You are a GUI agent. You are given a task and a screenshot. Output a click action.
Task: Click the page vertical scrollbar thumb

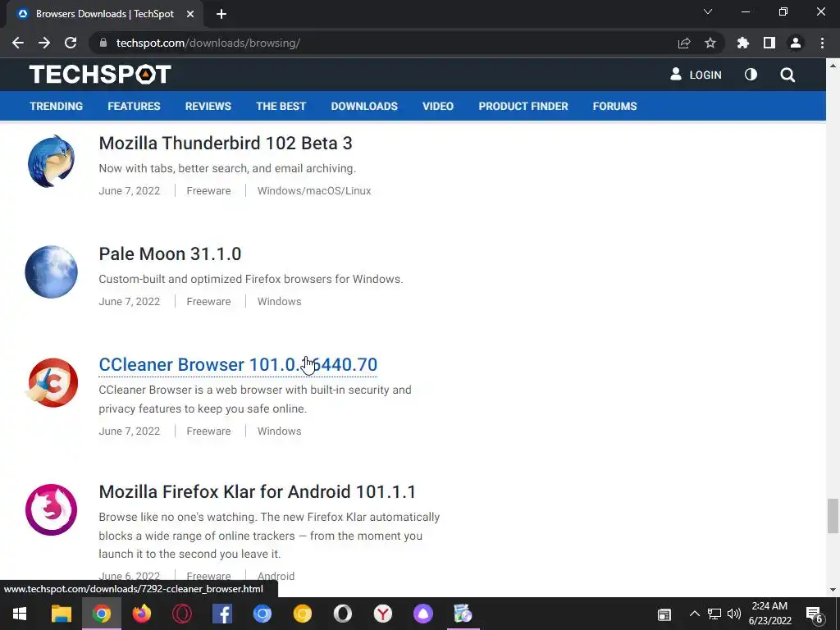pyautogui.click(x=833, y=515)
